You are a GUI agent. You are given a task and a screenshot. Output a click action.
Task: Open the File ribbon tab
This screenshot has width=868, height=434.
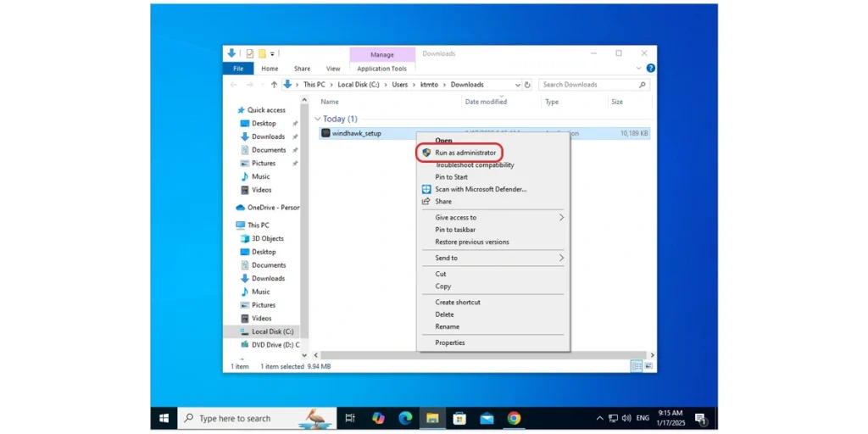pyautogui.click(x=238, y=69)
